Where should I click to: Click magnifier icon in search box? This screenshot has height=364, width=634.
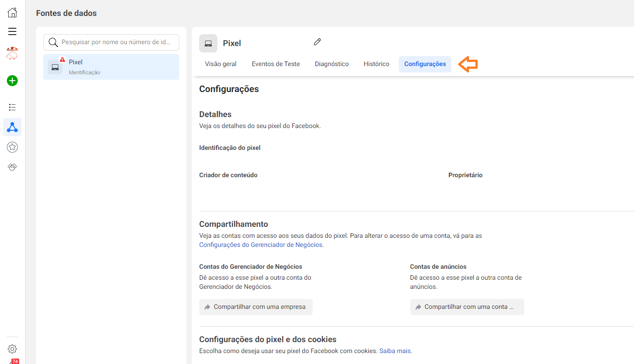[53, 42]
